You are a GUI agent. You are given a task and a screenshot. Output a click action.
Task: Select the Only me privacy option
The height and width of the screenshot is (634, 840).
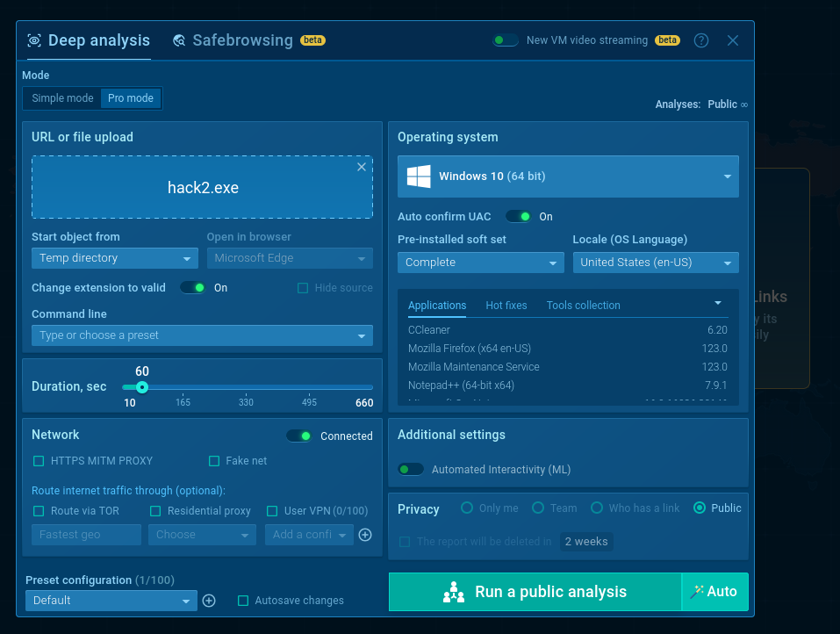[467, 508]
